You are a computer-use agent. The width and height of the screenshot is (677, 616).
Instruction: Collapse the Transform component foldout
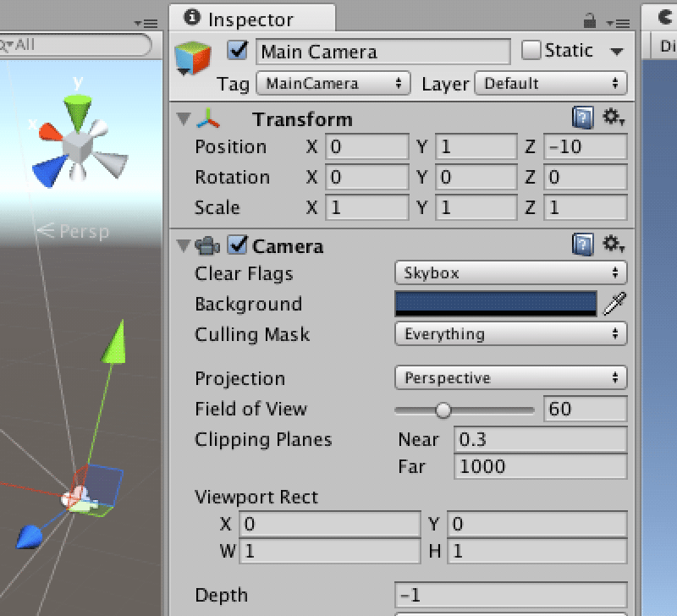184,118
